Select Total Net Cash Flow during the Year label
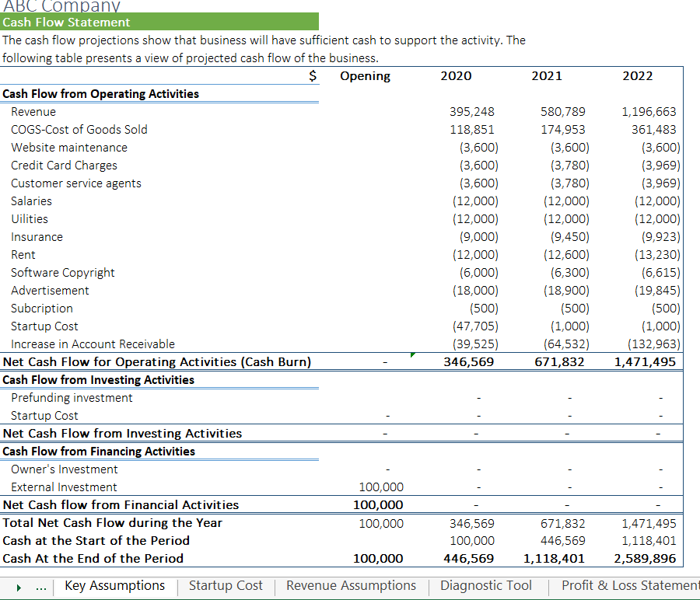This screenshot has height=600, width=700. click(113, 523)
